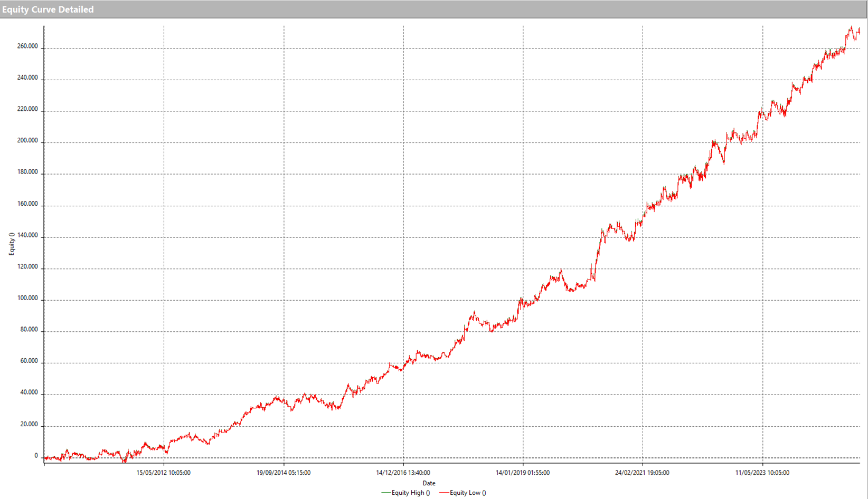Toggle the Equity Low legend entry
Viewport: 868px width, 499px height.
pyautogui.click(x=467, y=493)
